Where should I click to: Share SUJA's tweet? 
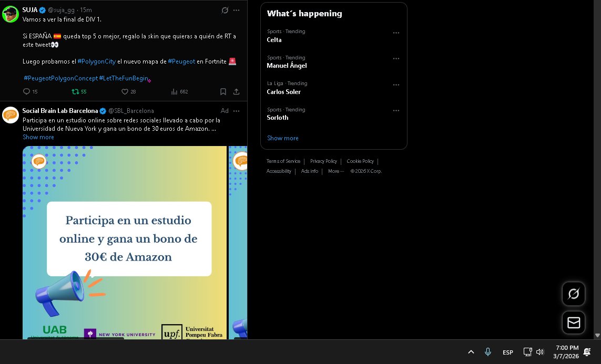pyautogui.click(x=237, y=91)
